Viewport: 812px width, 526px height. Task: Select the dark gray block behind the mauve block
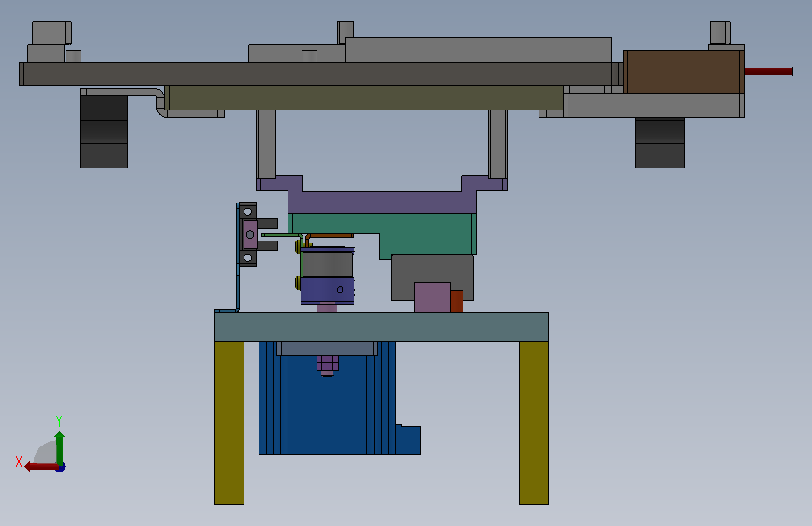click(433, 270)
